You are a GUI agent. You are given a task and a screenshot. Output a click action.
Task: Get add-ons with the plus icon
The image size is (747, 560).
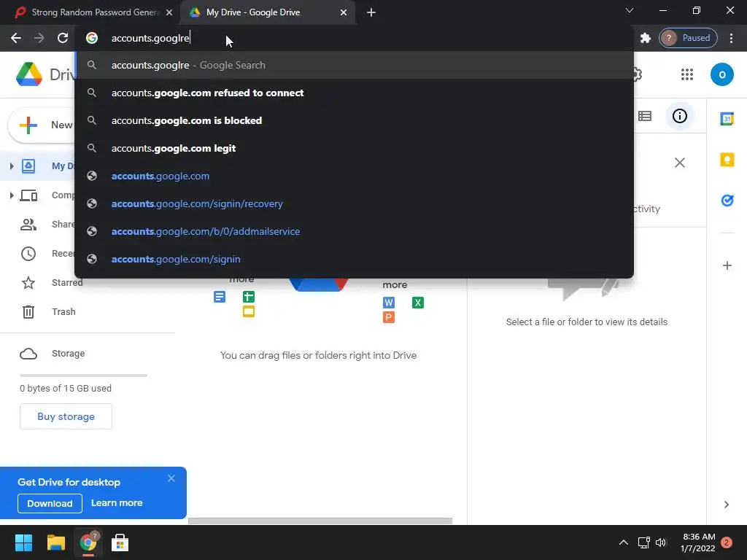(x=727, y=265)
